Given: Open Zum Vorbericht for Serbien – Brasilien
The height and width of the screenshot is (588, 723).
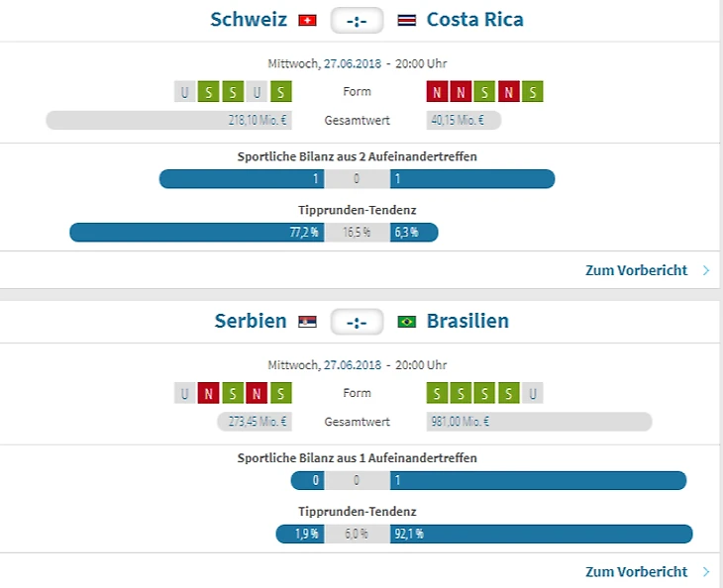Looking at the screenshot, I should [x=636, y=571].
